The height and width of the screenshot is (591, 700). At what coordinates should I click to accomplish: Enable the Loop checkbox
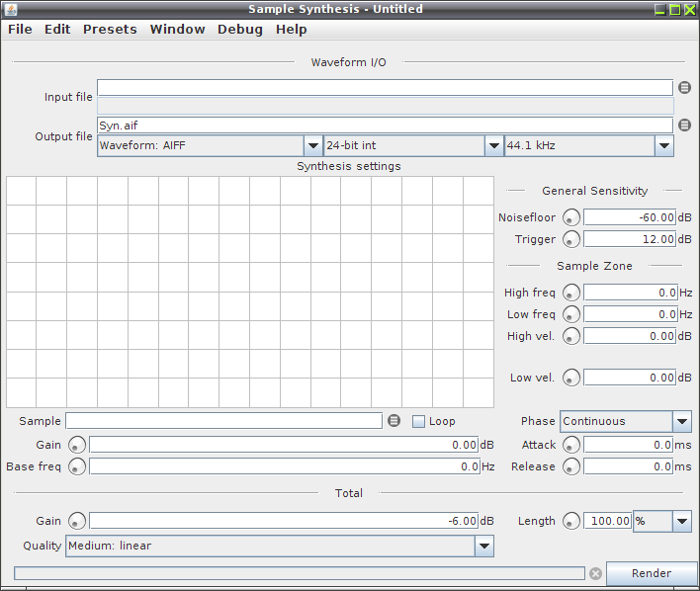(x=418, y=421)
